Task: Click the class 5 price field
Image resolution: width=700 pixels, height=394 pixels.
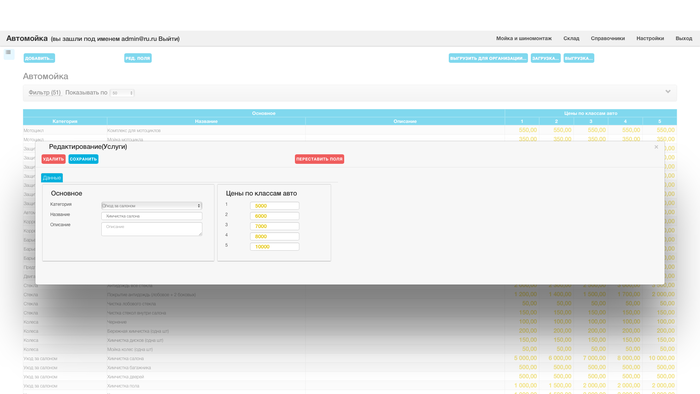Action: click(275, 246)
